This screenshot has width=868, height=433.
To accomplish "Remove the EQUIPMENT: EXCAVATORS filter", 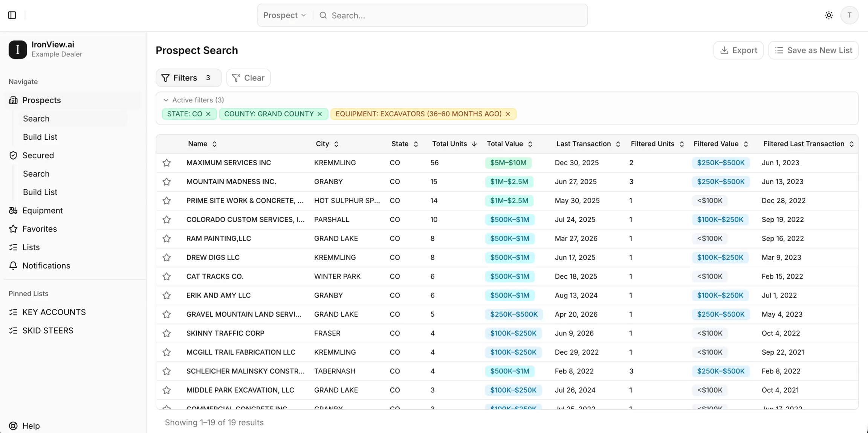I will pos(508,114).
